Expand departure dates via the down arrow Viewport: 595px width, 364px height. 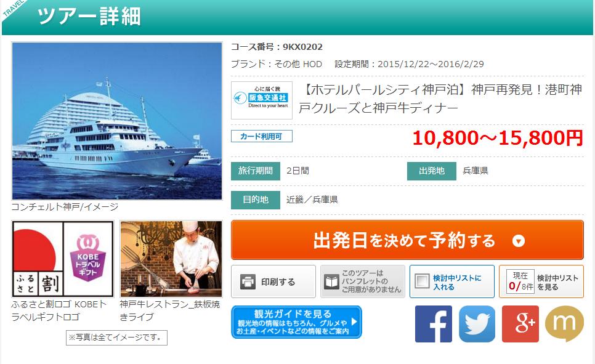coord(519,241)
